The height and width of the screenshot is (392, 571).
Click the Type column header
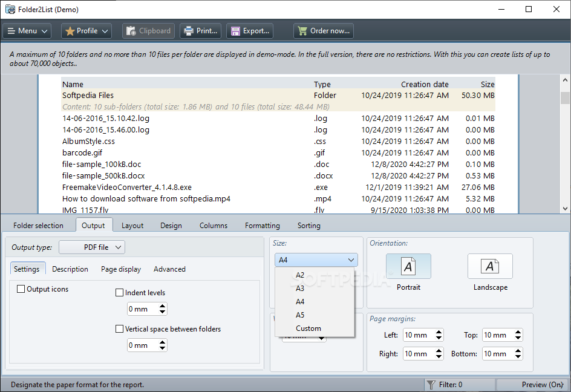pos(322,85)
